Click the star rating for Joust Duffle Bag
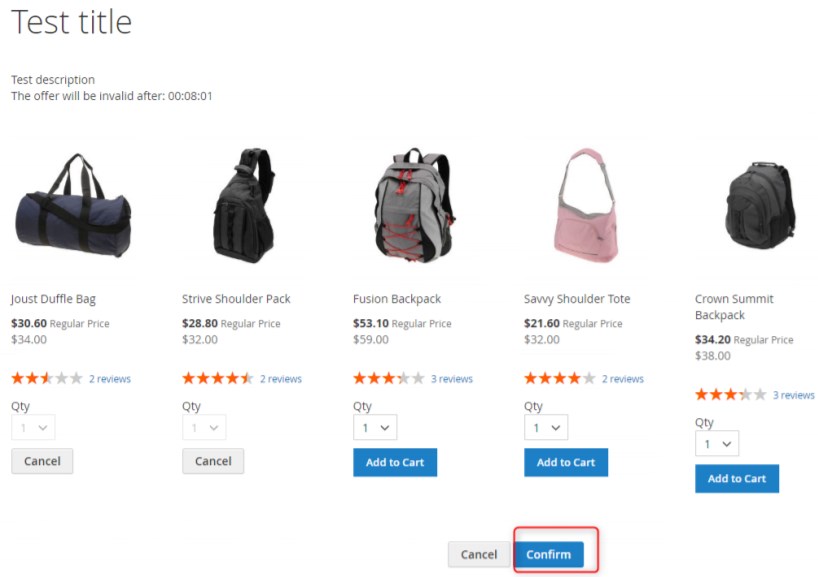Viewport: 818px width, 577px height. click(47, 378)
